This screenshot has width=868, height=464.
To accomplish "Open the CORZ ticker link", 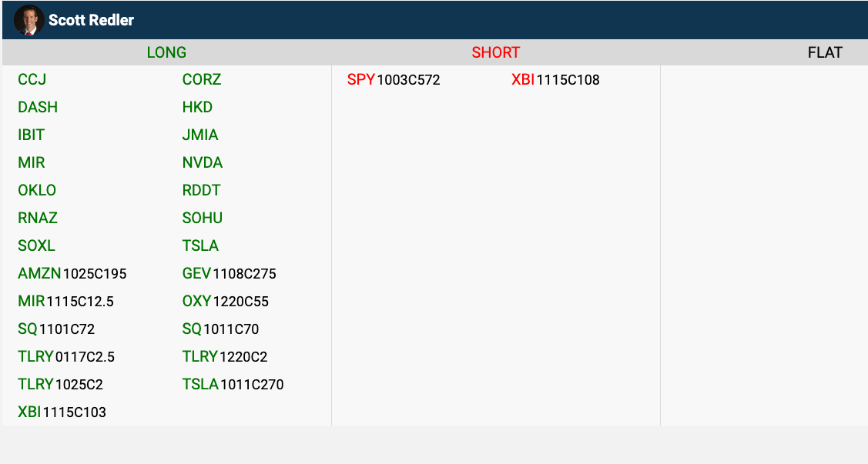I will pyautogui.click(x=202, y=79).
